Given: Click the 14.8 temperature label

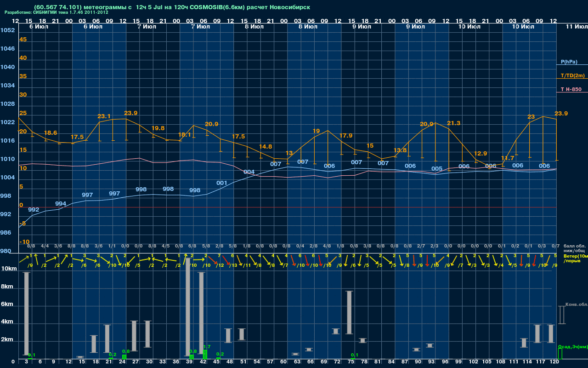Looking at the screenshot, I should [x=266, y=147].
